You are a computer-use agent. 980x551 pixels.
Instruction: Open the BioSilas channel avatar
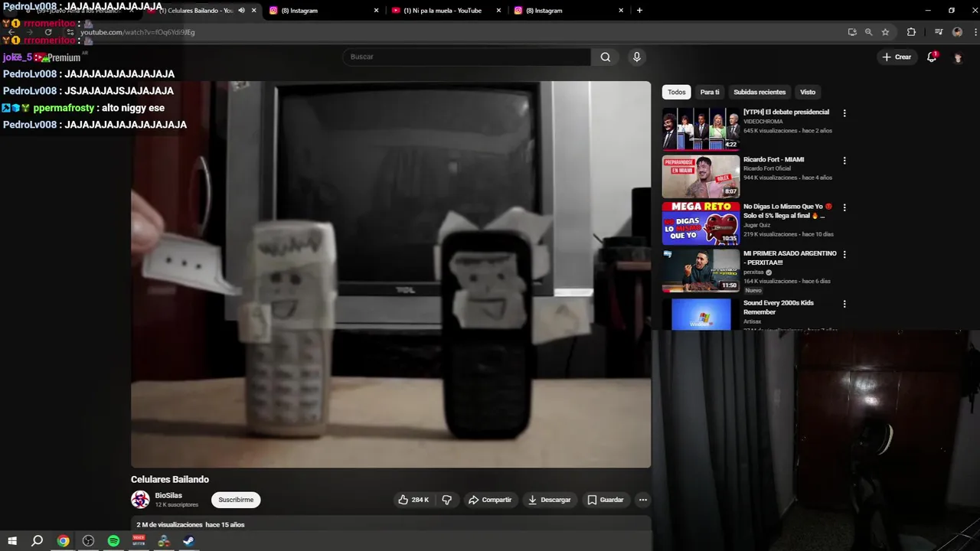(x=140, y=500)
